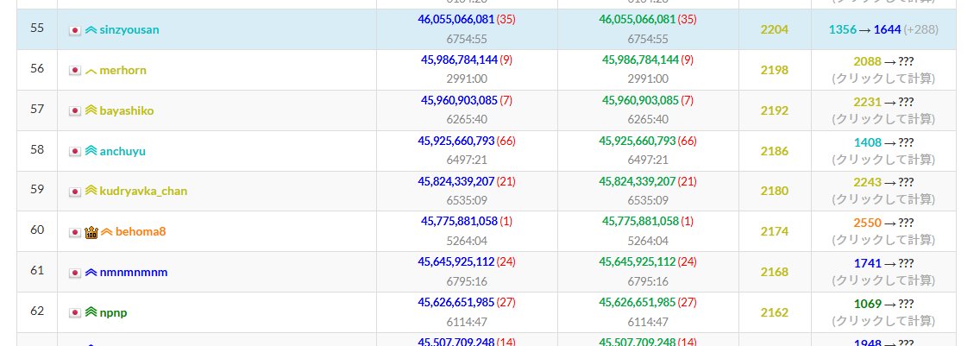Click blue score 45,645,925,112
Screen dimensions: 980x346
(x=456, y=262)
